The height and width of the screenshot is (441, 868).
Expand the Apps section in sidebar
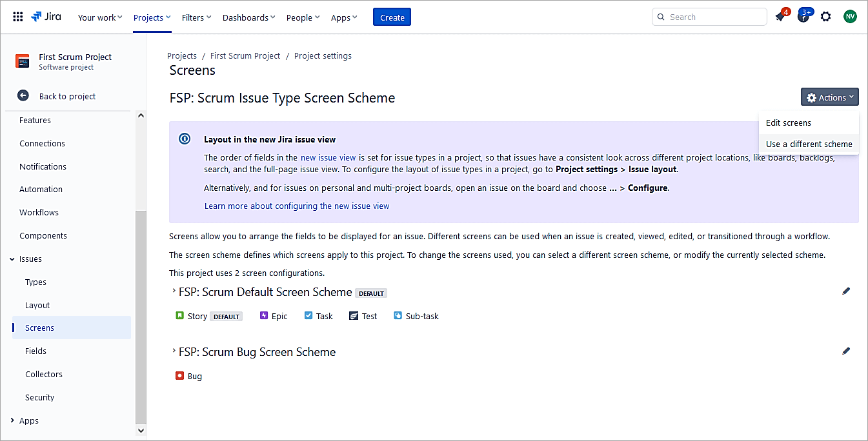[x=12, y=420]
